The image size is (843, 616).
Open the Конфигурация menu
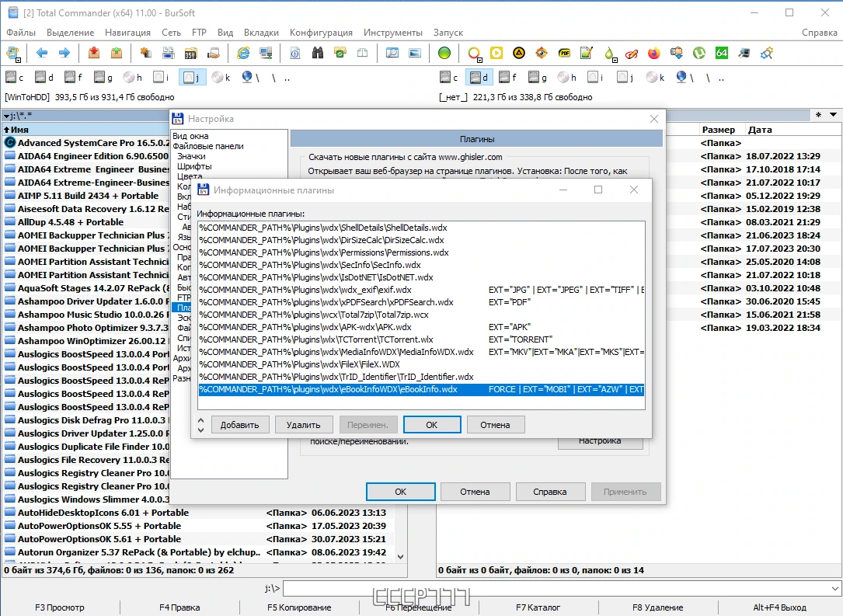(321, 33)
